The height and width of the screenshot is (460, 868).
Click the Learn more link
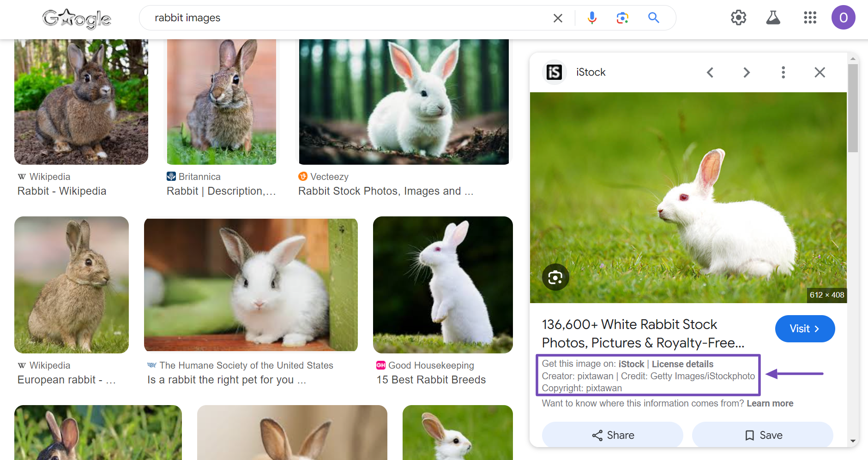[770, 403]
